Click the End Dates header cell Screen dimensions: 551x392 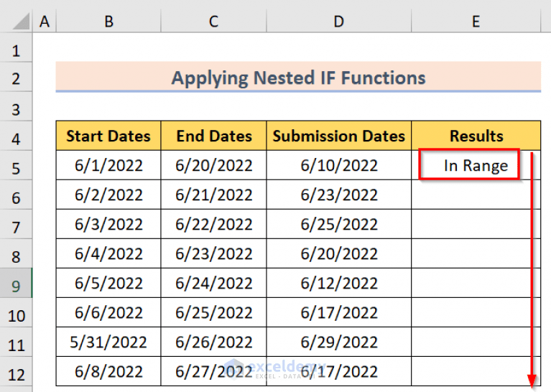[x=213, y=136]
